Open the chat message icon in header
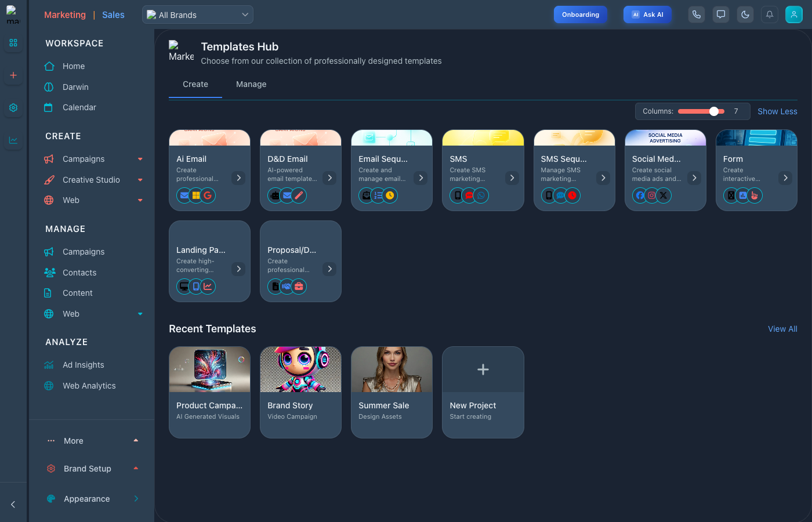Image resolution: width=812 pixels, height=522 pixels. [x=721, y=14]
